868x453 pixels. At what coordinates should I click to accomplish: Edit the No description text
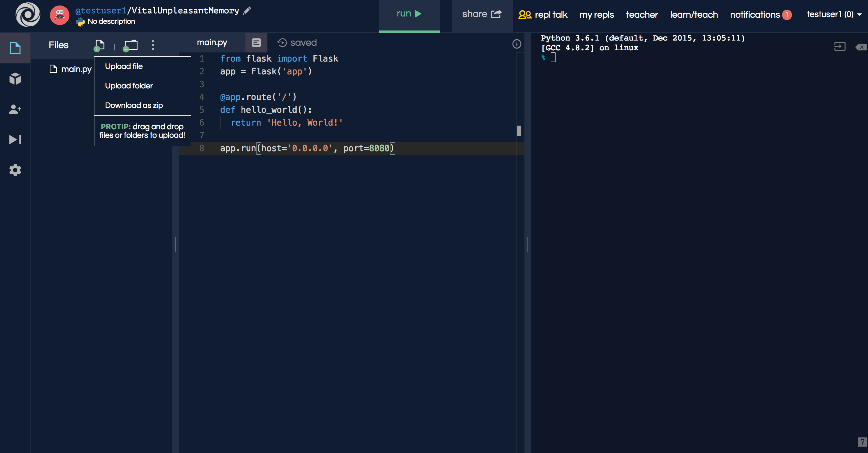(111, 21)
